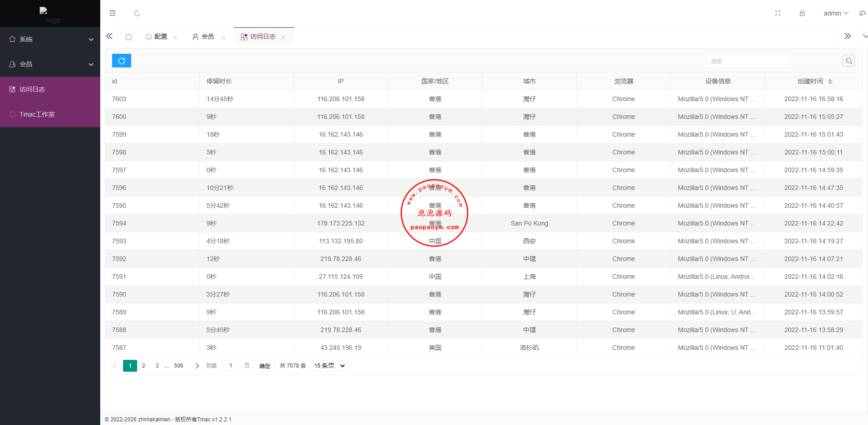This screenshot has width=868, height=425.
Task: Close the 配置 tab
Action: pos(175,37)
